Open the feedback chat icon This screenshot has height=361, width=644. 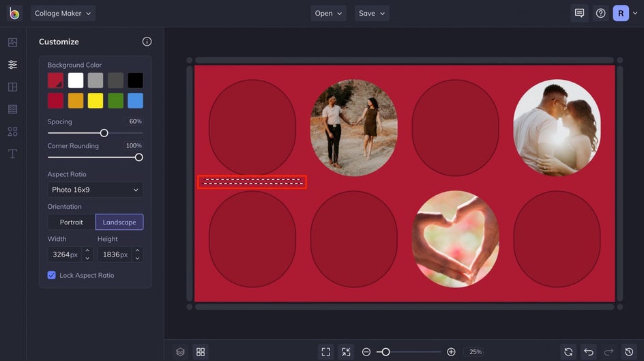pos(579,13)
